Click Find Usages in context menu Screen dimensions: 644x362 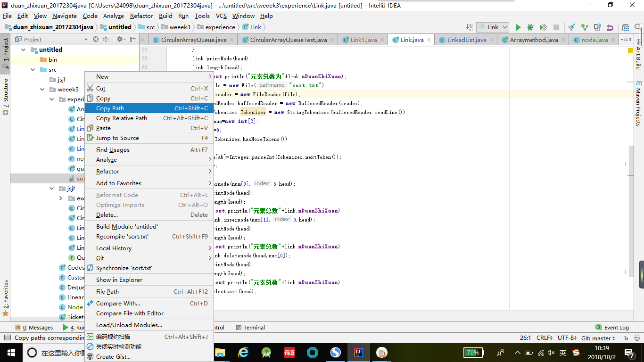(x=149, y=150)
